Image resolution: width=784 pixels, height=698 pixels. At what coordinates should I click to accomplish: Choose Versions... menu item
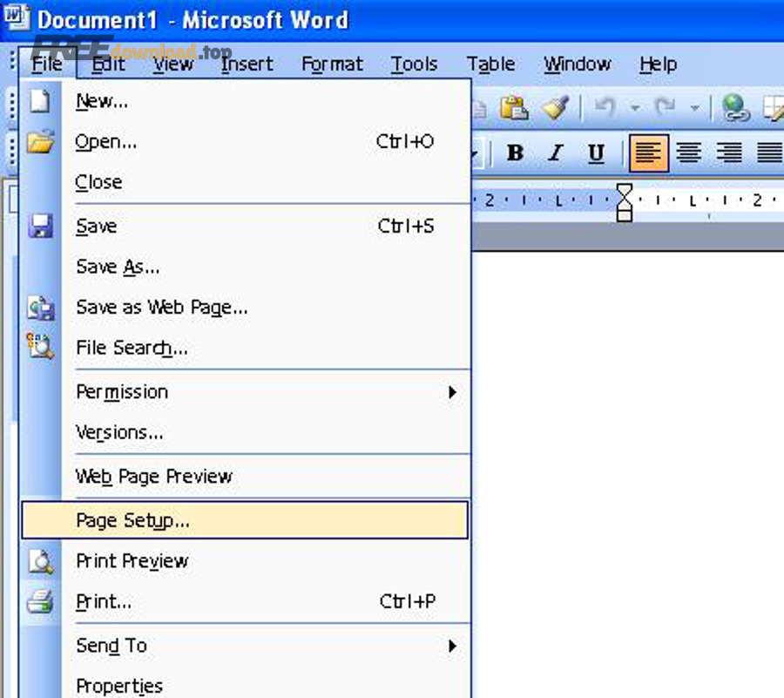tap(245, 432)
